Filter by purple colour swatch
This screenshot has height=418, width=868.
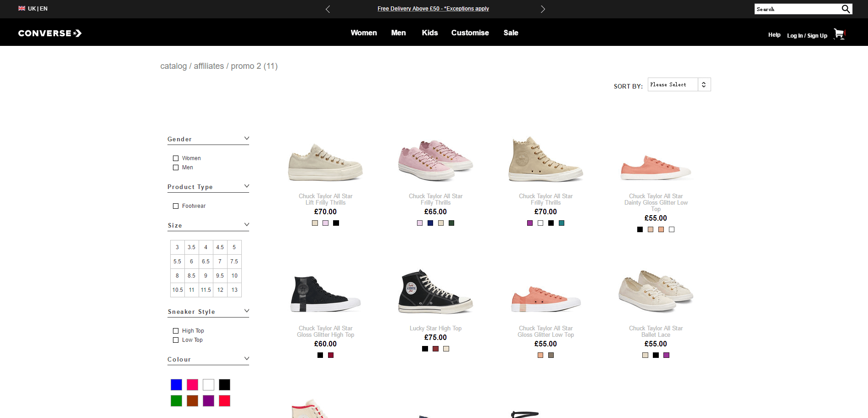point(208,401)
